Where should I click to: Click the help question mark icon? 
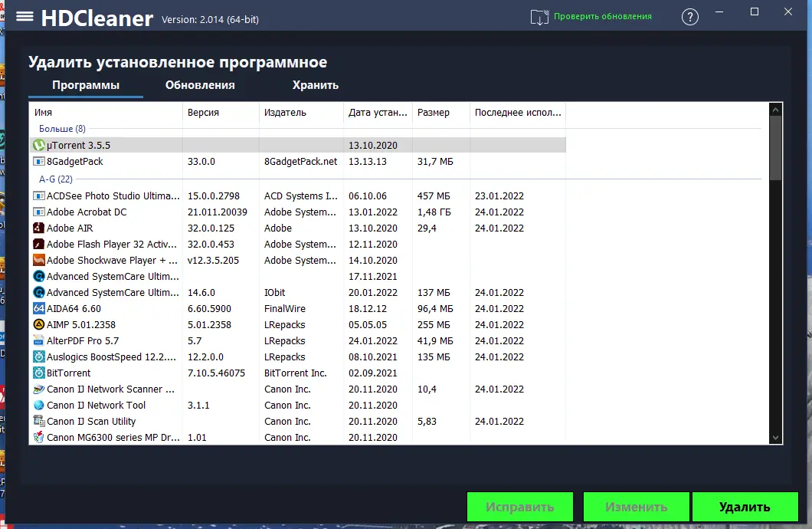click(x=689, y=17)
